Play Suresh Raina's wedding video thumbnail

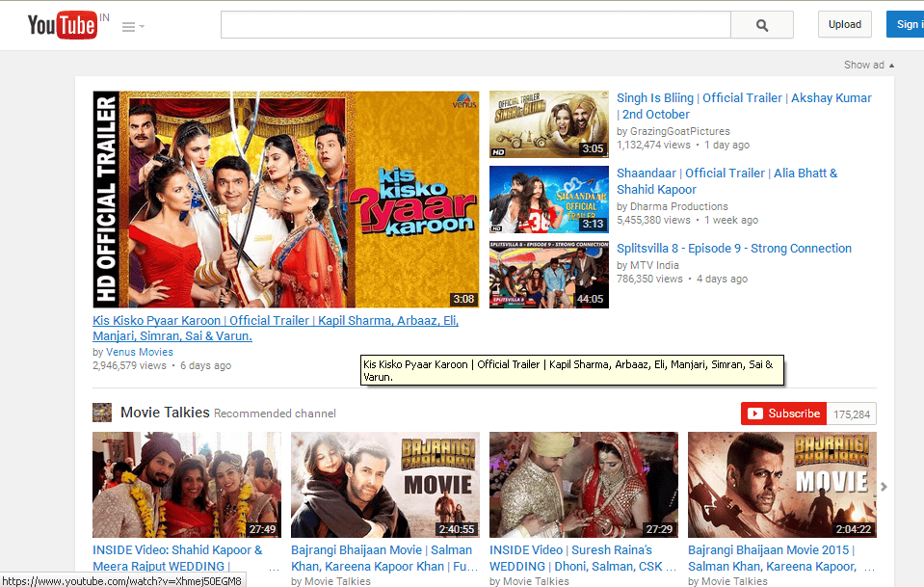click(584, 485)
